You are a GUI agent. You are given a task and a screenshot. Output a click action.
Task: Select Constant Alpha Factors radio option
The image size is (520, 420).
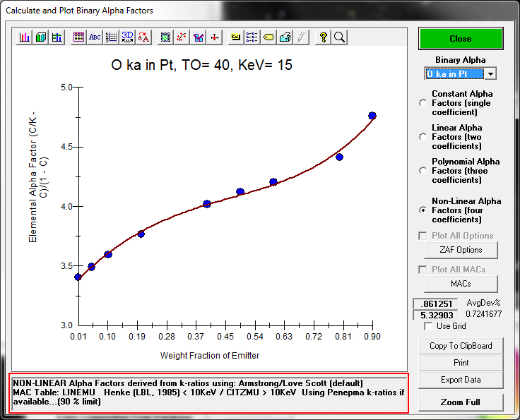point(423,103)
